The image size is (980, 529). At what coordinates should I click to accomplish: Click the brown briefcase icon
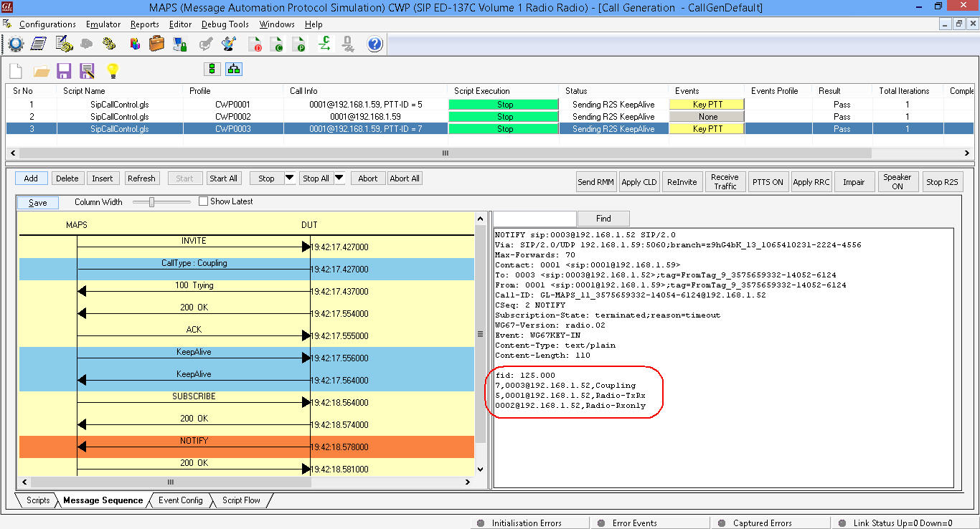tap(157, 44)
